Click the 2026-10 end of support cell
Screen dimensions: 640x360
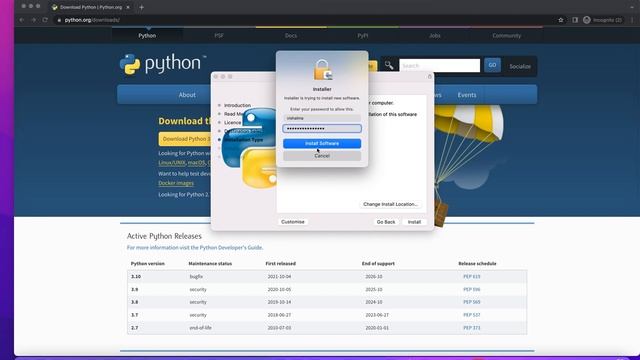374,276
